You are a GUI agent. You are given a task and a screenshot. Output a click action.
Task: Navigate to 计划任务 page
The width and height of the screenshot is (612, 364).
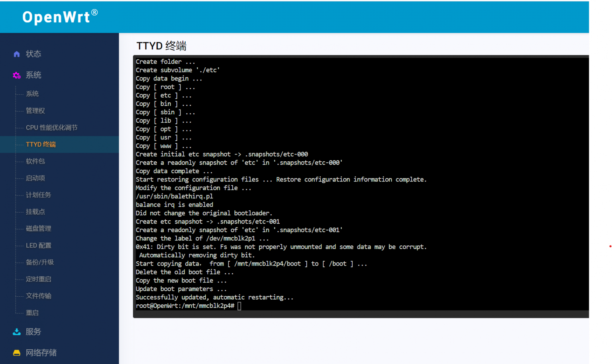click(39, 195)
